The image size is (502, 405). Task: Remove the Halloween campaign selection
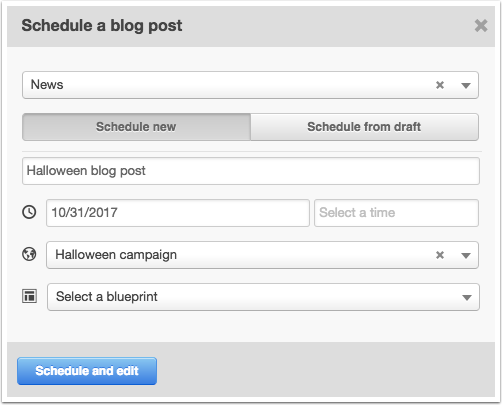[x=440, y=255]
